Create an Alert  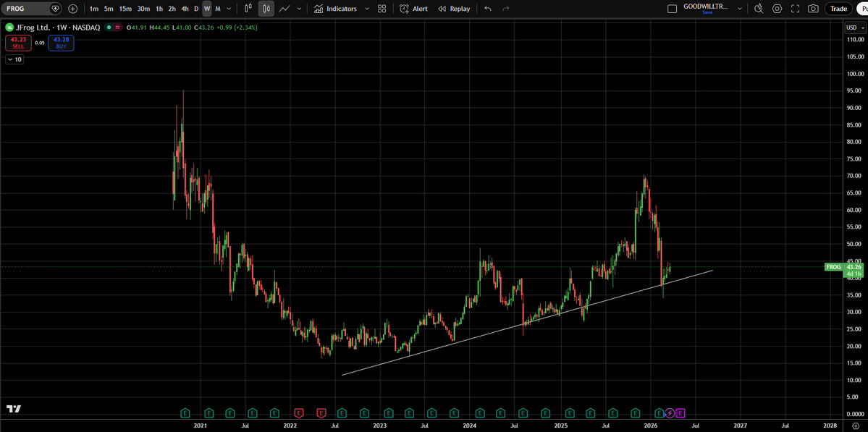pos(413,9)
